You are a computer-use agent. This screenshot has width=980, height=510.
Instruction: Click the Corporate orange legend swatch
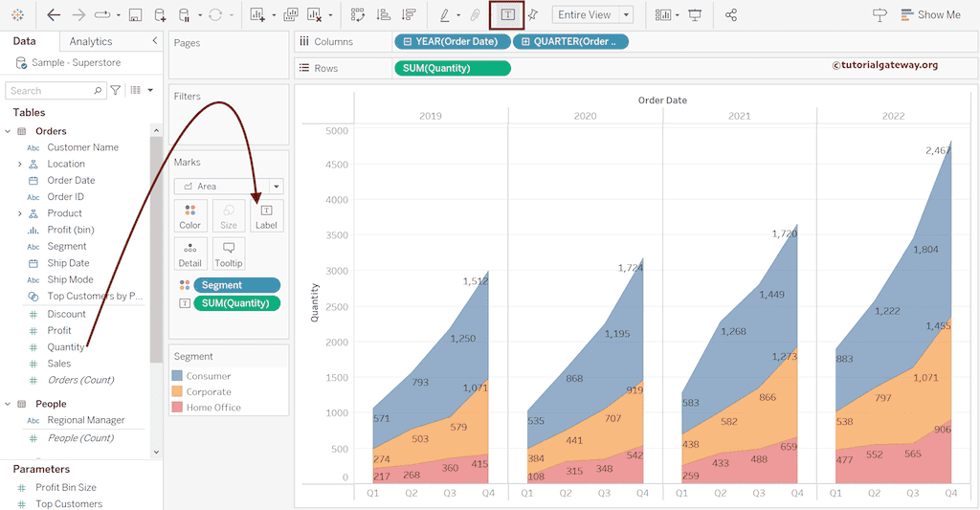coord(177,391)
